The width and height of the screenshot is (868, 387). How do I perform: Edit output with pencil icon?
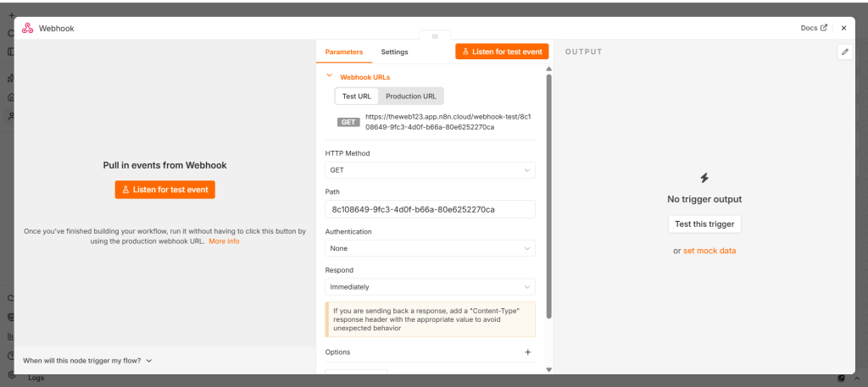[x=845, y=52]
